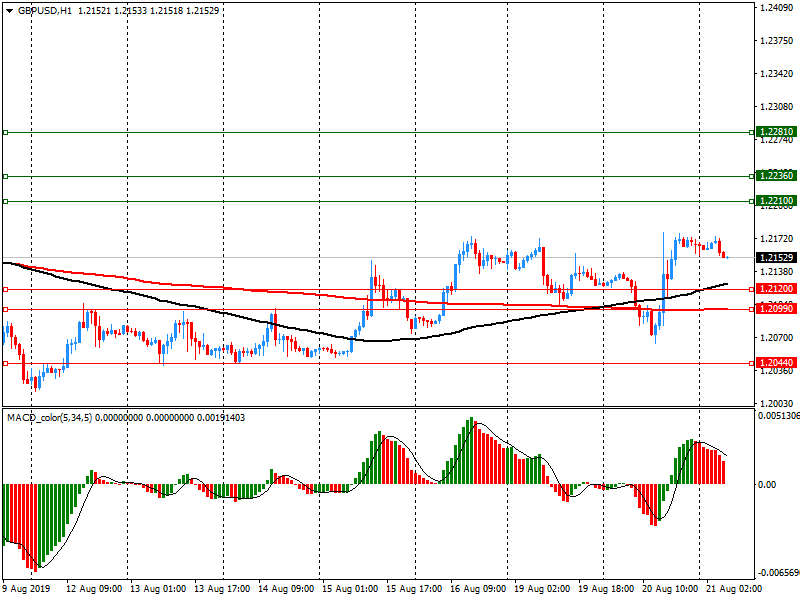Click the 9 Aug 2019 date label
Image resolution: width=800 pixels, height=600 pixels.
[x=27, y=589]
